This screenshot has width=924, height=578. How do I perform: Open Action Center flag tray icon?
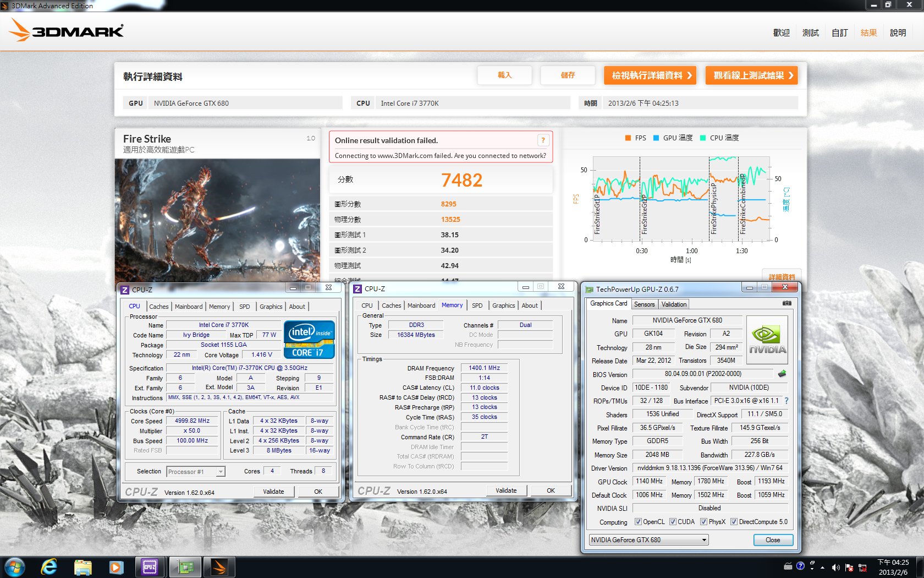click(849, 567)
